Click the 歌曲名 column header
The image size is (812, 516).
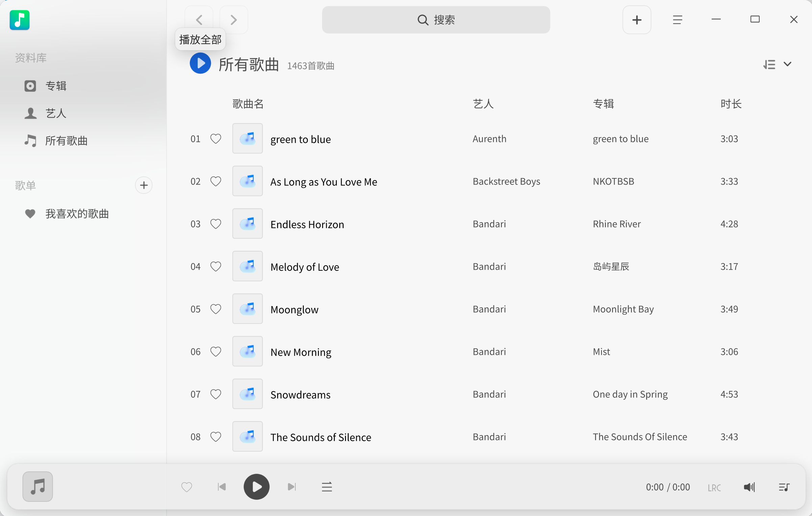tap(248, 104)
